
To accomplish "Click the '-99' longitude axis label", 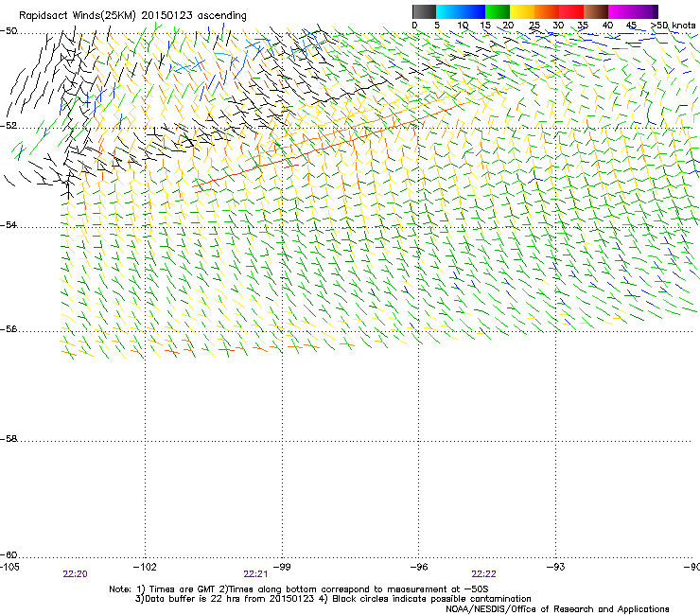I will coord(282,567).
